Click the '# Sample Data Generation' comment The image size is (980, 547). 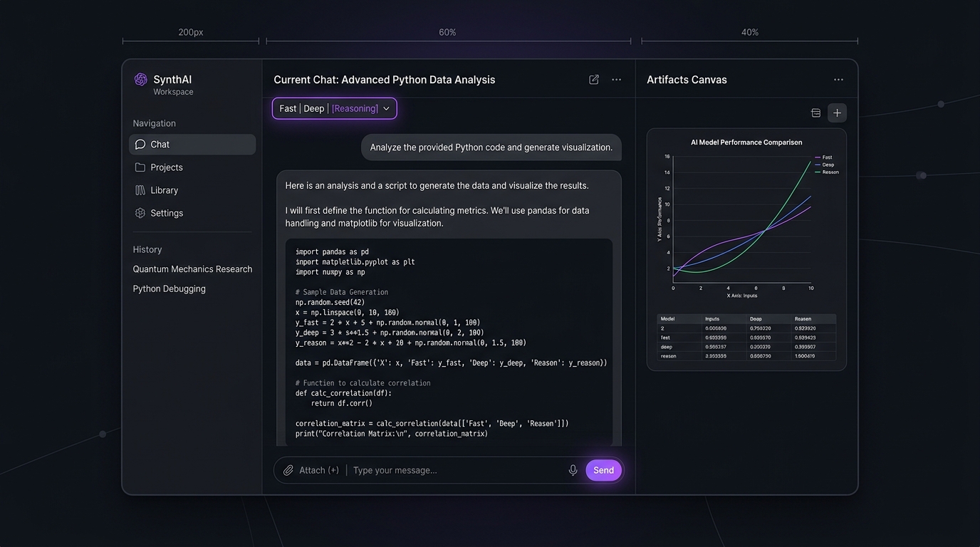click(342, 292)
